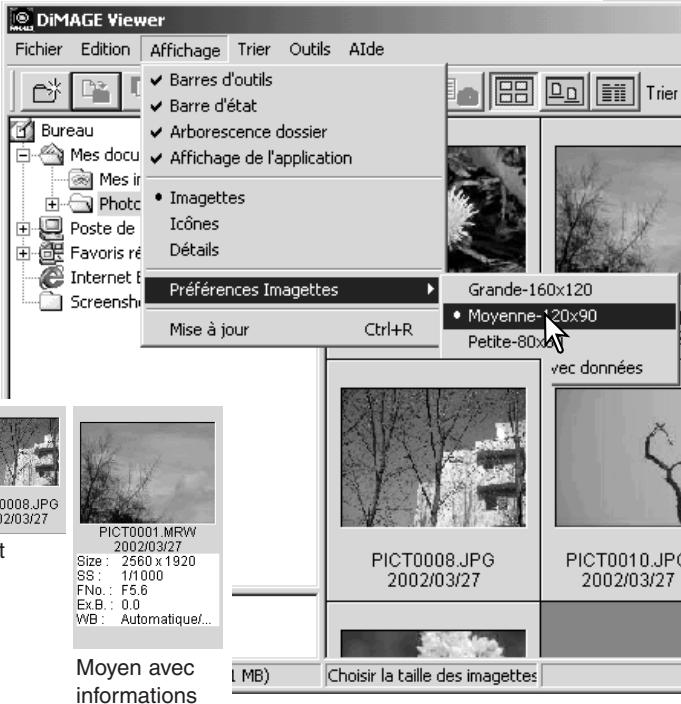
Task: Click the 'WB : Automatique' info line
Action: pos(144,619)
